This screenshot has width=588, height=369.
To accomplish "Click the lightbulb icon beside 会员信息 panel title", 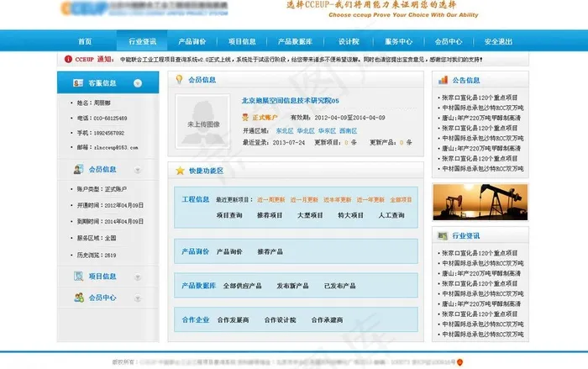I will (x=179, y=80).
